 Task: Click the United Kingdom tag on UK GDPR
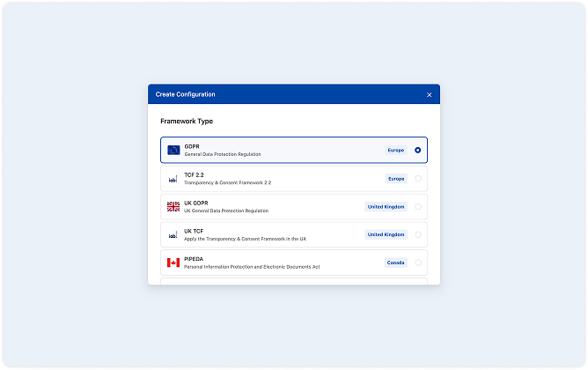pos(386,207)
